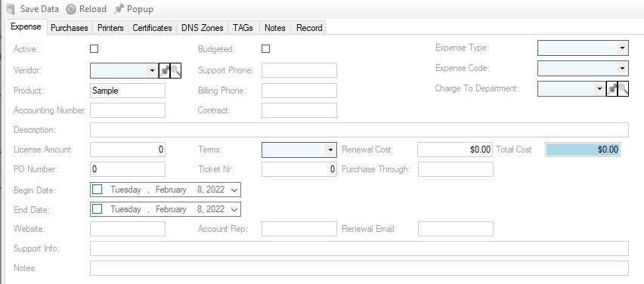Select the month February in End Date
This screenshot has height=284, width=644.
171,209
